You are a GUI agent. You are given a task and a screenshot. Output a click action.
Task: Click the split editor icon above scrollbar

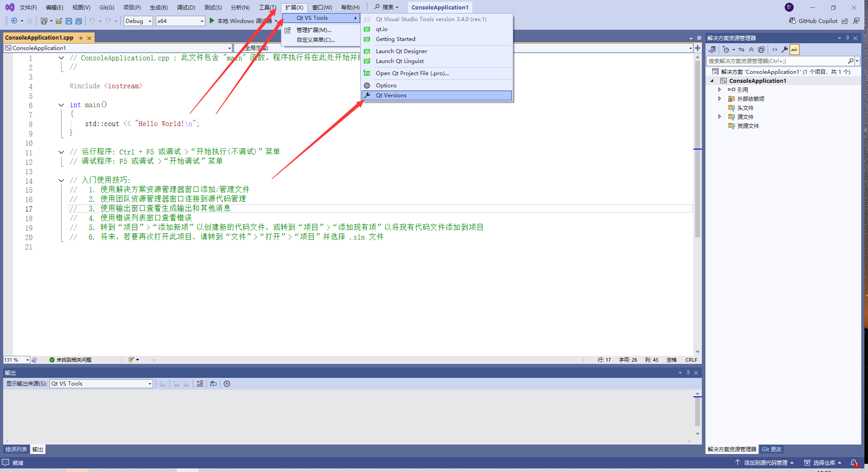697,48
